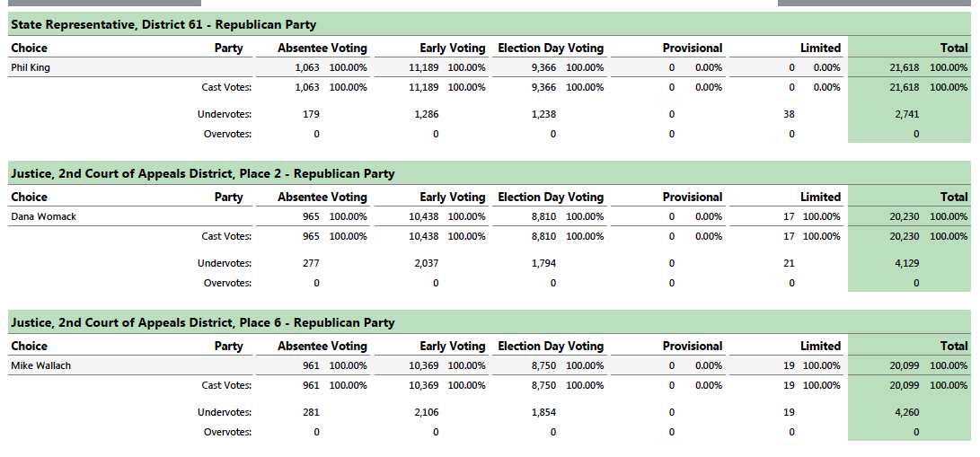Click the State Representative District 61 header

(x=490, y=25)
